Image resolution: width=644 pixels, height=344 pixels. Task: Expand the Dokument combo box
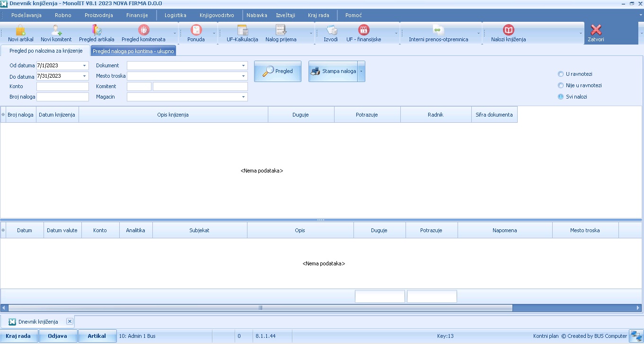244,65
